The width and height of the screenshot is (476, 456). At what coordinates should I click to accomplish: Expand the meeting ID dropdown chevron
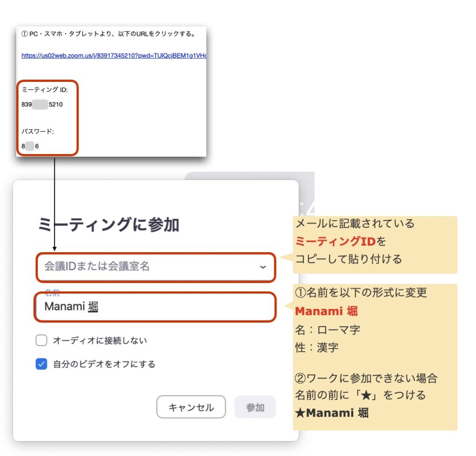coord(263,267)
